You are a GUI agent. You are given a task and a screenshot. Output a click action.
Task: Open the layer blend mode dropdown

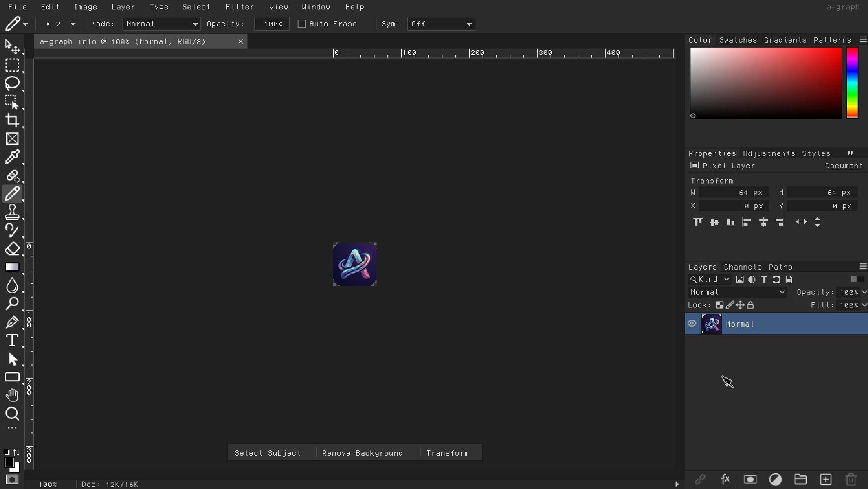tap(738, 292)
